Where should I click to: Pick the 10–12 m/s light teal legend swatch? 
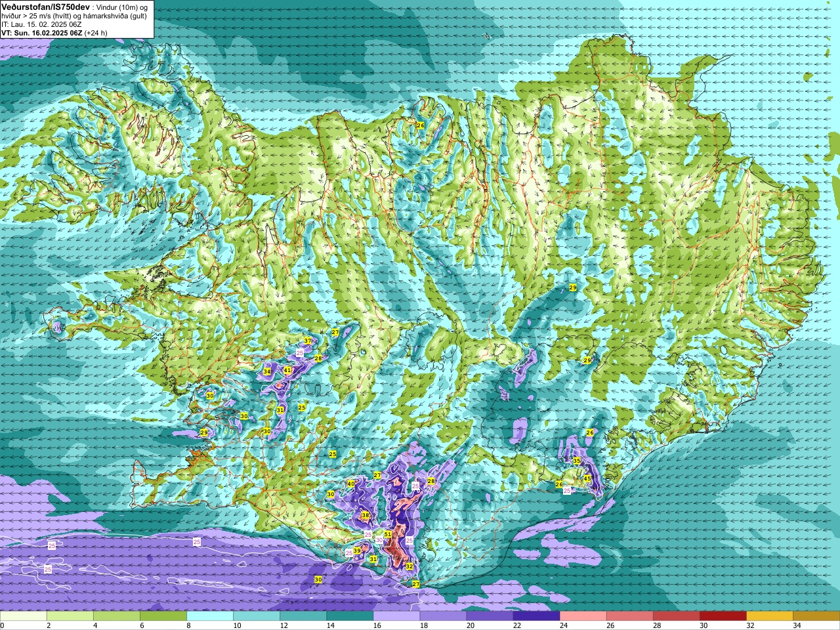tap(257, 616)
